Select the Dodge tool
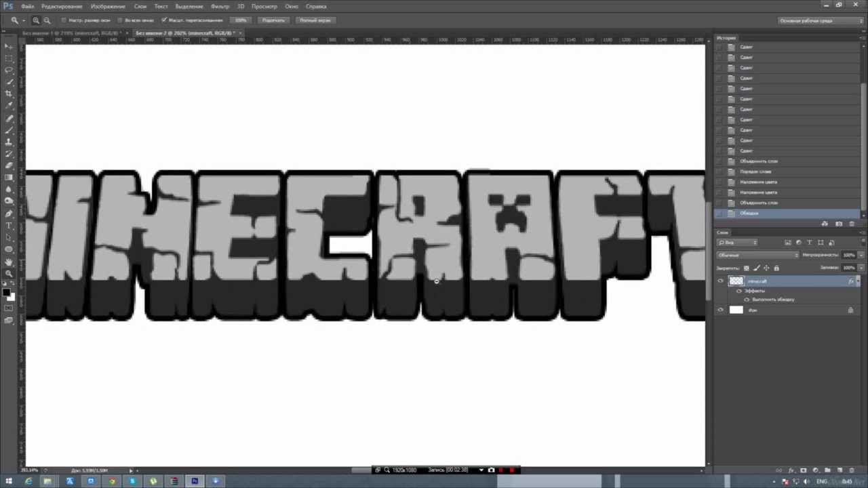This screenshot has width=868, height=488. [9, 201]
